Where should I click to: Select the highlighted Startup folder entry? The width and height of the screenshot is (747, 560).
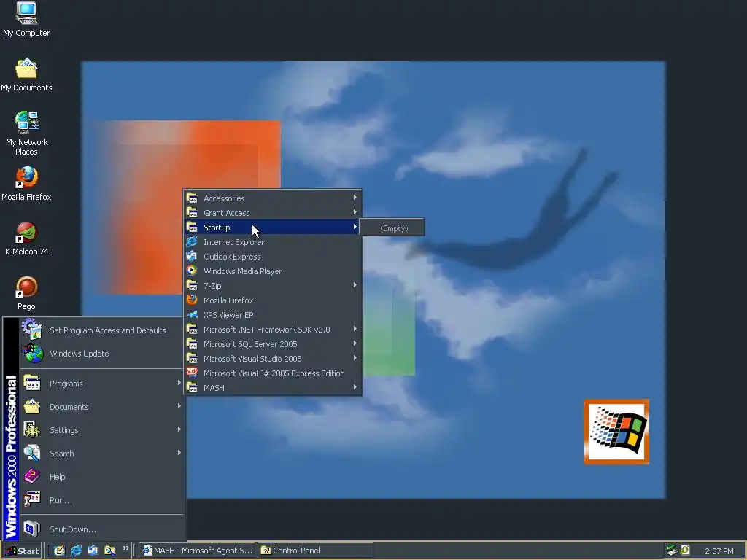273,227
